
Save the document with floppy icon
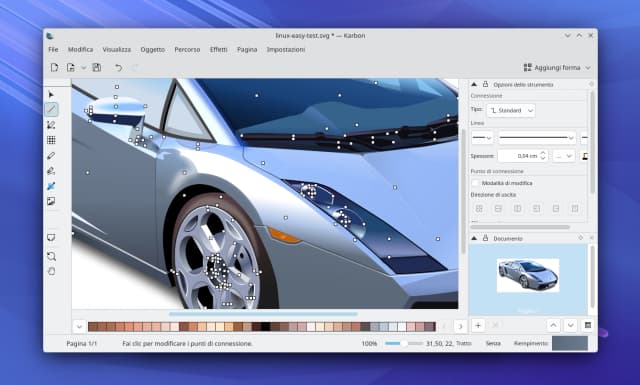click(97, 67)
